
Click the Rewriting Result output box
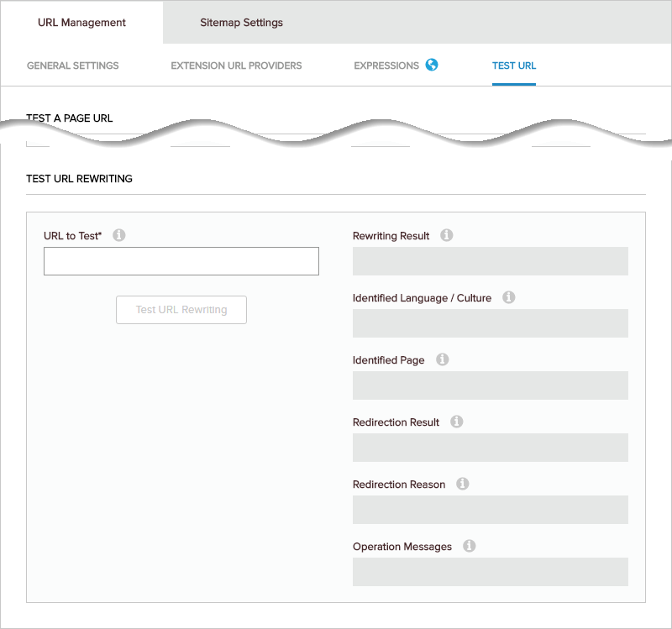pos(491,260)
